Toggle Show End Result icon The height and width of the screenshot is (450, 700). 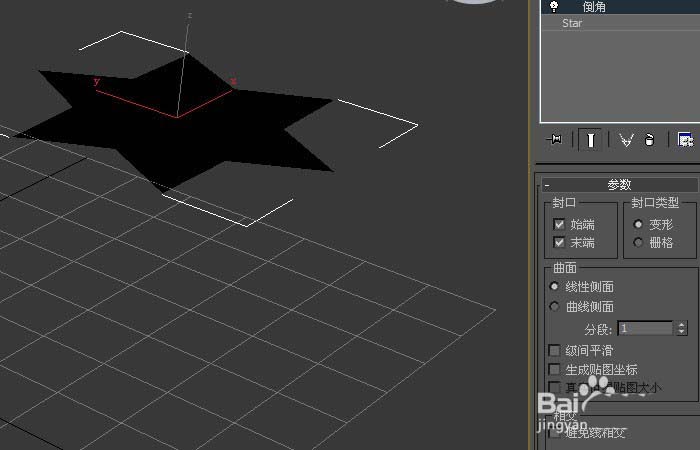pyautogui.click(x=590, y=140)
